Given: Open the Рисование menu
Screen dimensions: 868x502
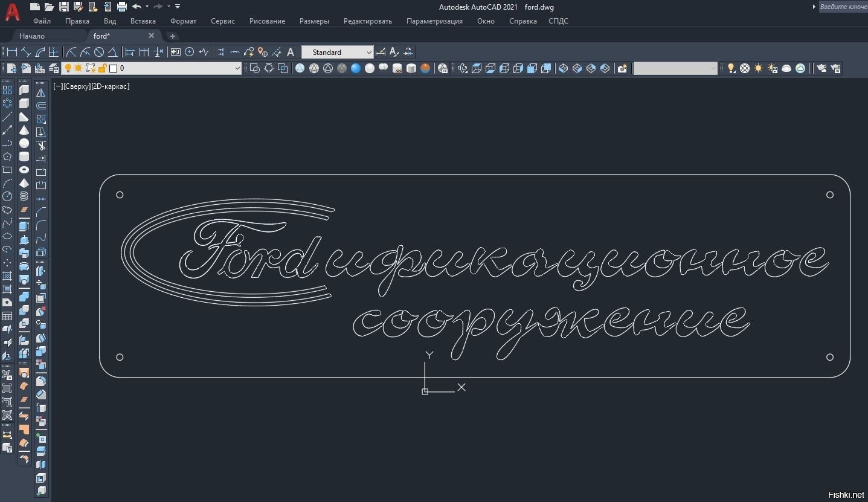Looking at the screenshot, I should point(267,21).
